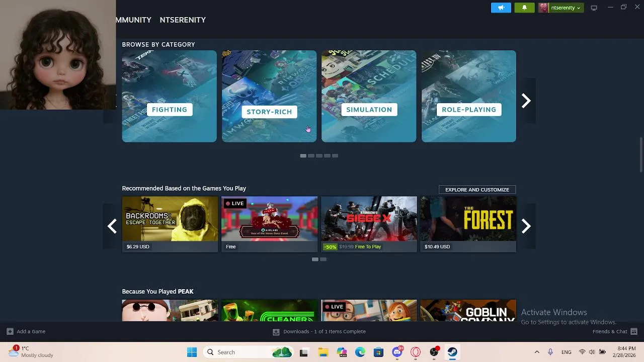Open Rainbow Six Siege X game
This screenshot has height=362, width=644.
pos(369,224)
